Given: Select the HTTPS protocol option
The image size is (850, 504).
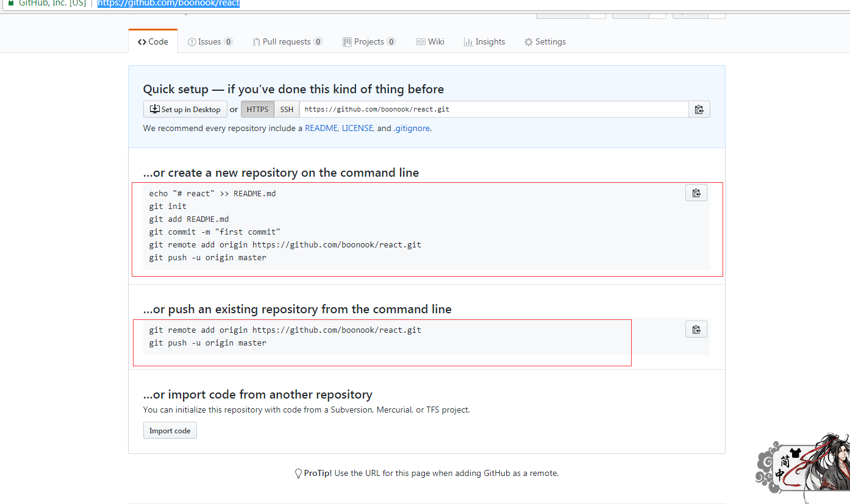Looking at the screenshot, I should click(x=257, y=110).
